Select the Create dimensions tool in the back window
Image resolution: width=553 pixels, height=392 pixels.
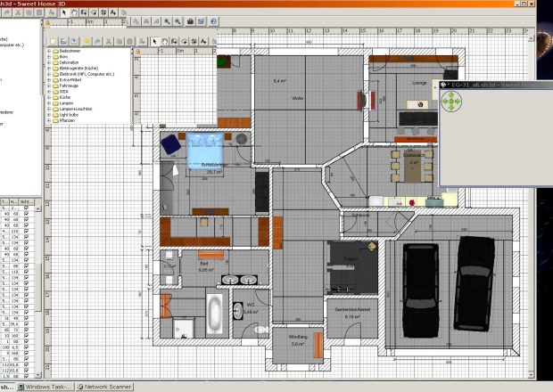[x=103, y=12]
